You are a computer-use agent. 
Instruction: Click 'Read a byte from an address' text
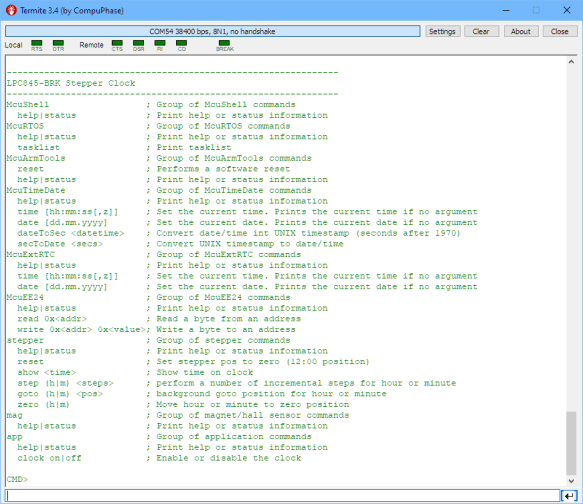tap(229, 319)
